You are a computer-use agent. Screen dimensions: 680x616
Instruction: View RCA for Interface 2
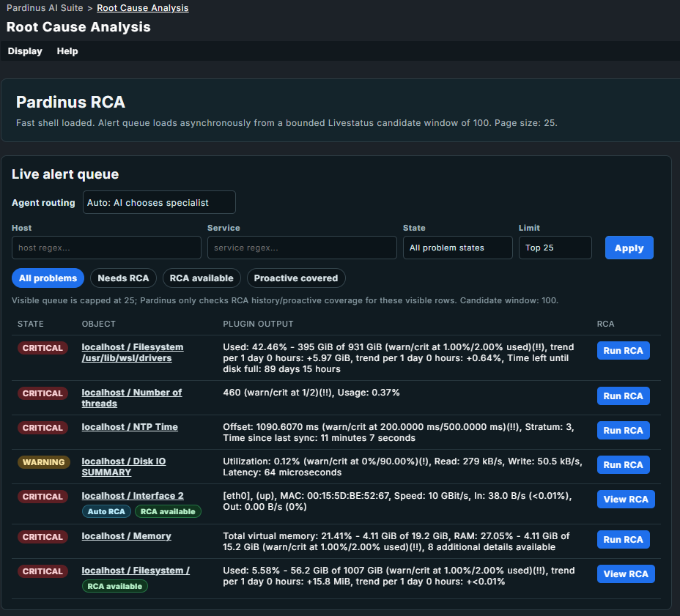click(626, 499)
